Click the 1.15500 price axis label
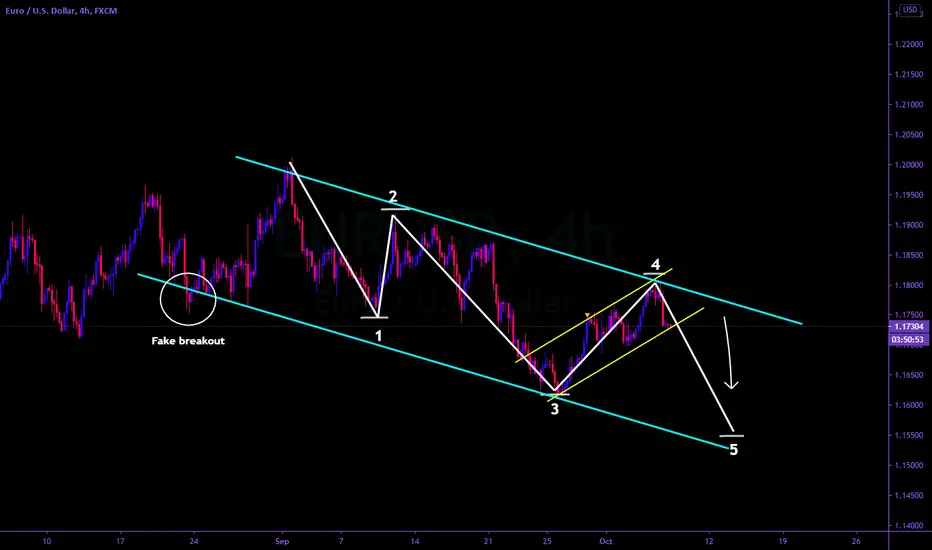The width and height of the screenshot is (932, 550). [x=909, y=435]
